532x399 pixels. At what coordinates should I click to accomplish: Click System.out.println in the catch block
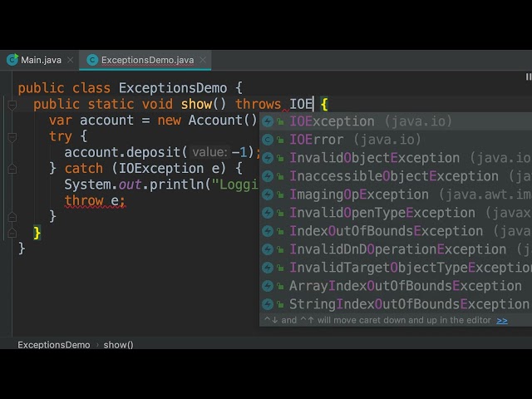[134, 185]
